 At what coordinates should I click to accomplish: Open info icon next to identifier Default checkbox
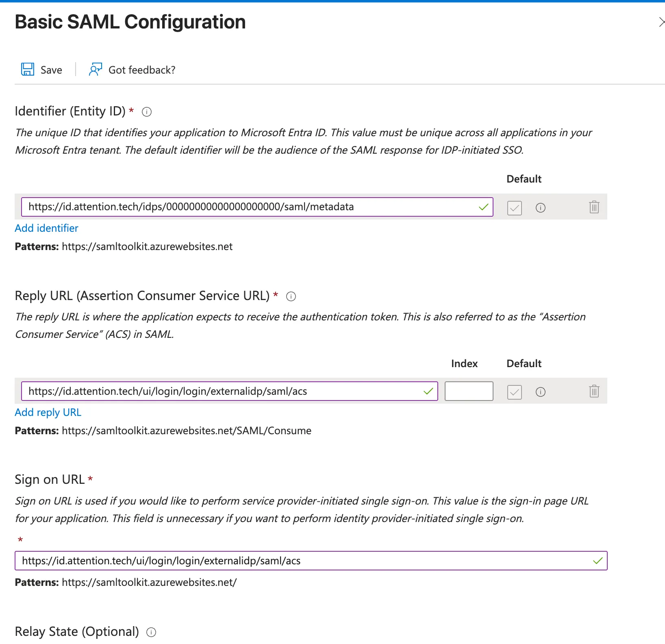[x=540, y=208]
